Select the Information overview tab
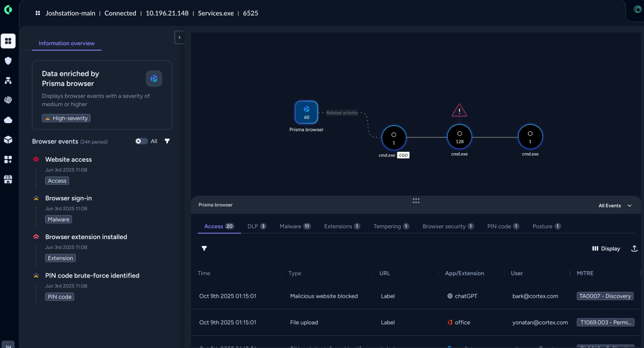 click(67, 43)
